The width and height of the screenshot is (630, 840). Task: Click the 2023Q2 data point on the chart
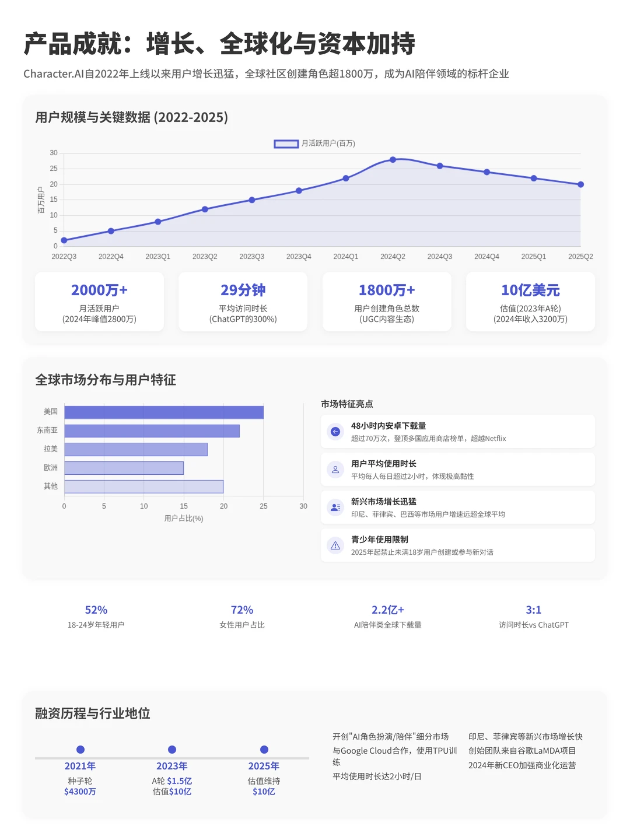pos(205,209)
